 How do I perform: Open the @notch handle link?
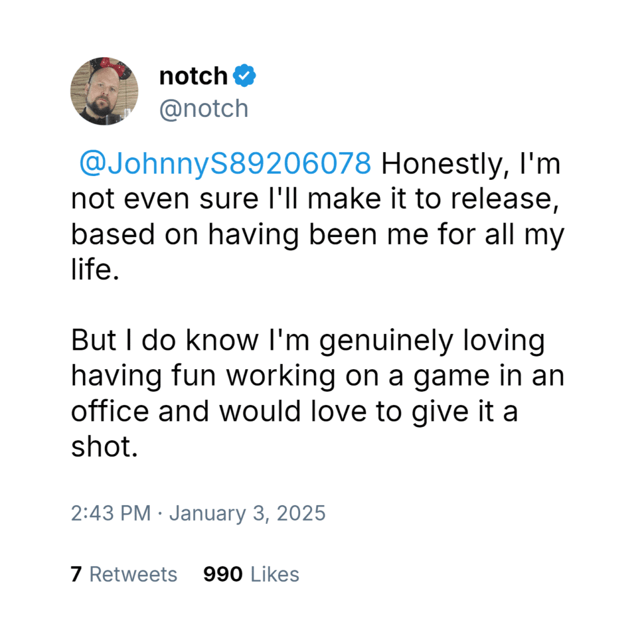pyautogui.click(x=204, y=109)
